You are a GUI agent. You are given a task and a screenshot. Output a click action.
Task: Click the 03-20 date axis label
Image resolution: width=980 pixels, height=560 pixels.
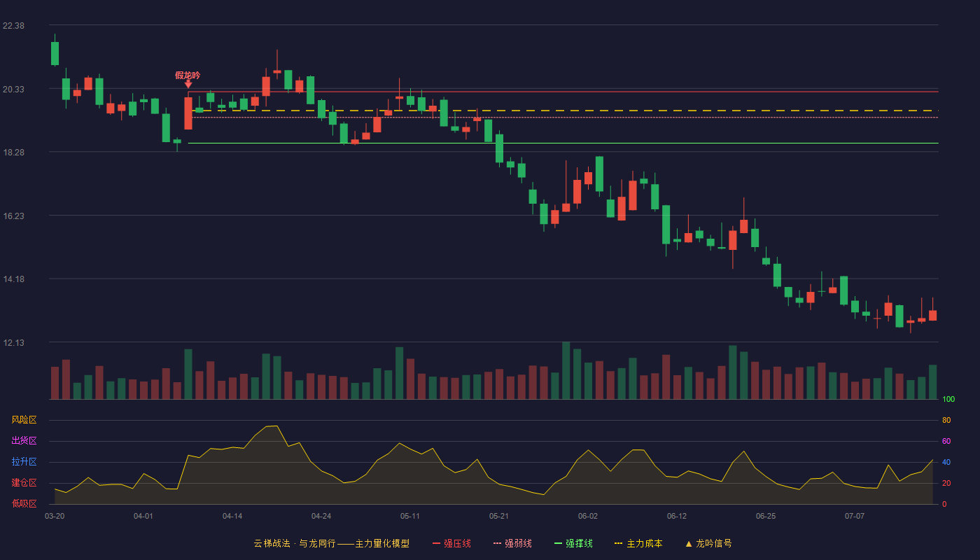tap(55, 516)
